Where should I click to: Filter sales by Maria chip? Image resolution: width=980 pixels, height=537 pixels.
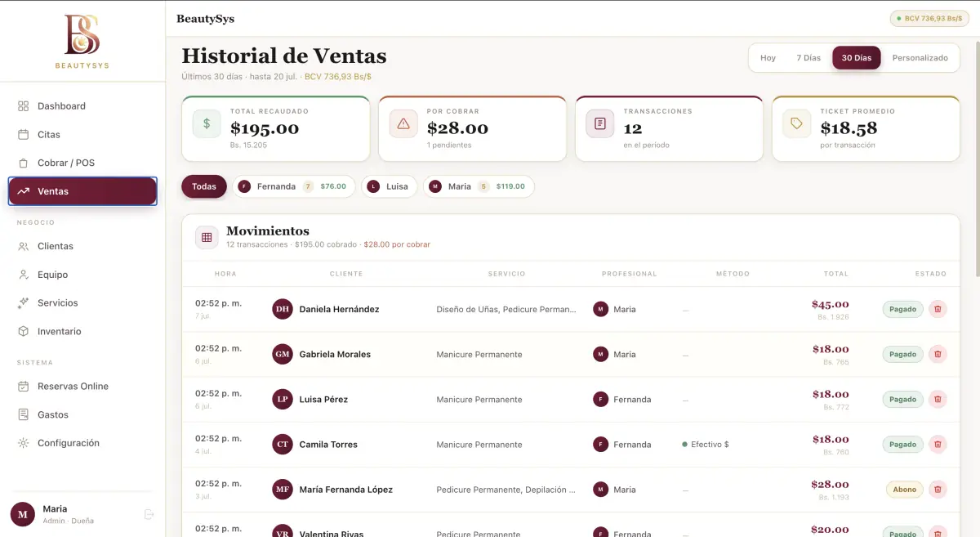[x=479, y=186]
